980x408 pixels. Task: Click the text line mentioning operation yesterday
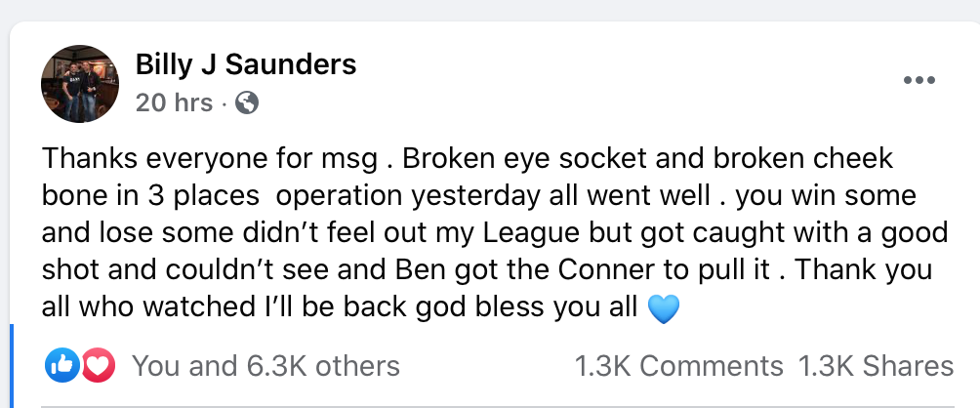478,195
